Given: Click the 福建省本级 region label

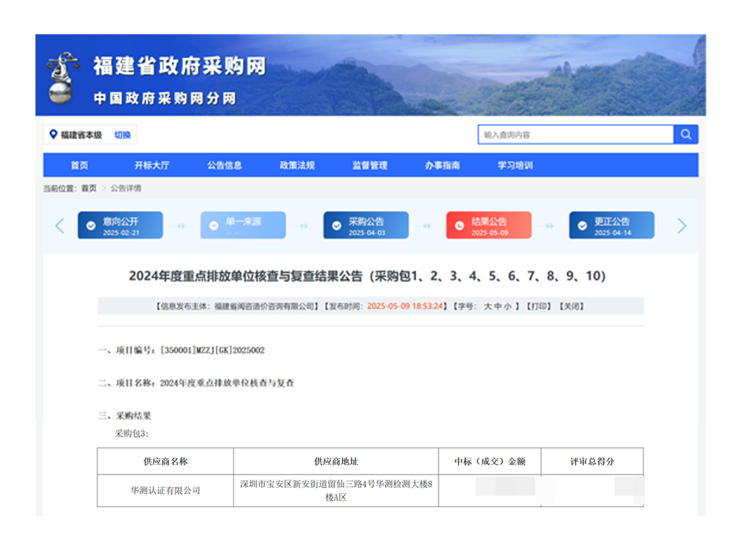Looking at the screenshot, I should (x=81, y=135).
